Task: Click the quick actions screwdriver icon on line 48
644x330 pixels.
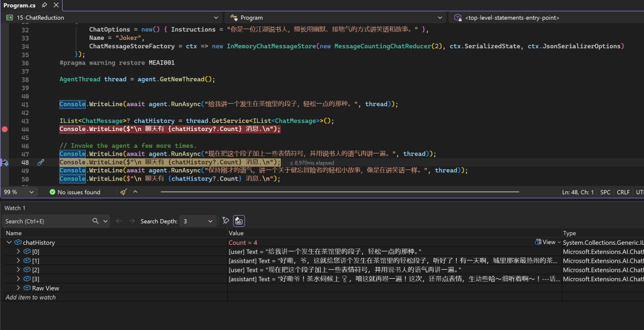Action: (x=41, y=163)
